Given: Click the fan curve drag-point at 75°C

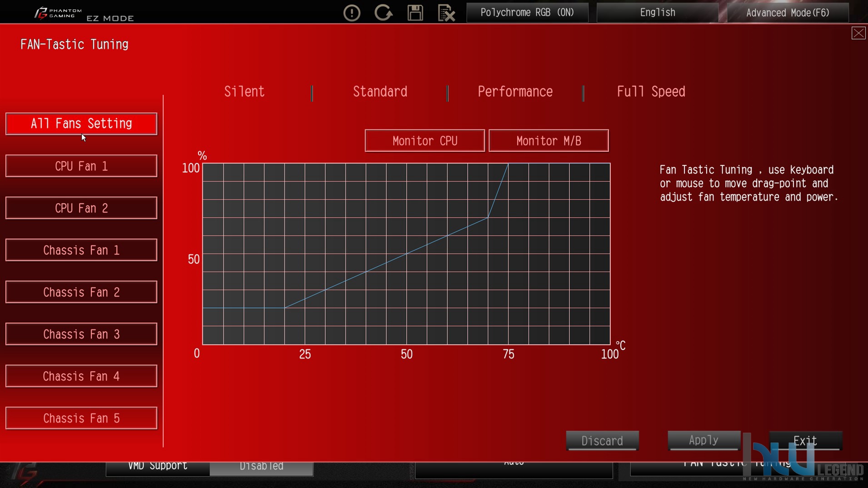Looking at the screenshot, I should [x=508, y=164].
